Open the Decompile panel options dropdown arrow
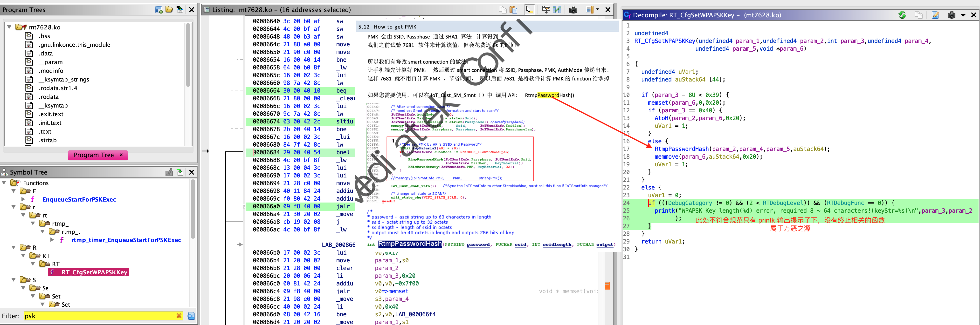980x325 pixels. pyautogui.click(x=963, y=15)
